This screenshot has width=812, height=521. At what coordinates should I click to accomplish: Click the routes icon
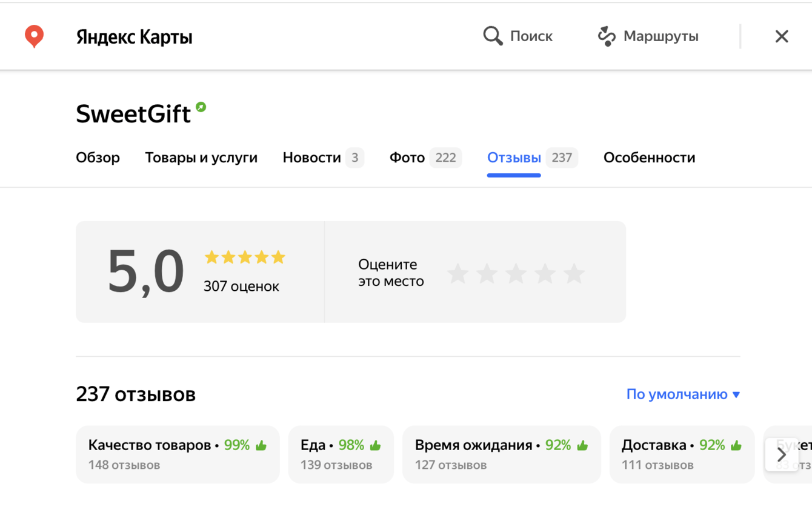click(606, 36)
